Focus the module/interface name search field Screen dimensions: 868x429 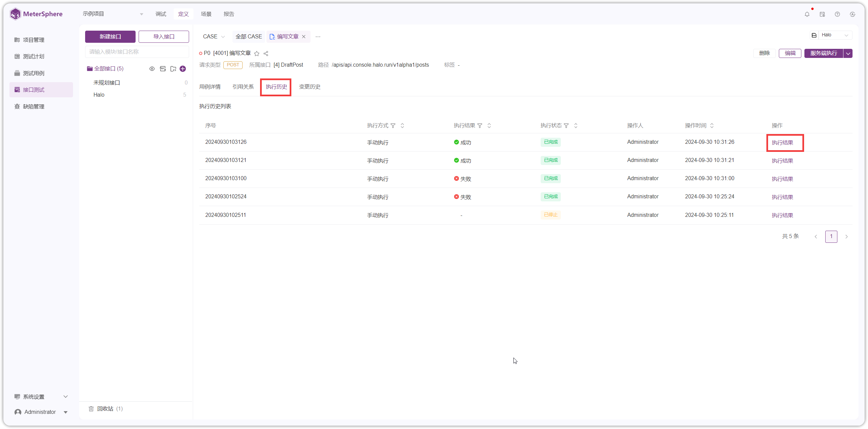[x=137, y=52]
